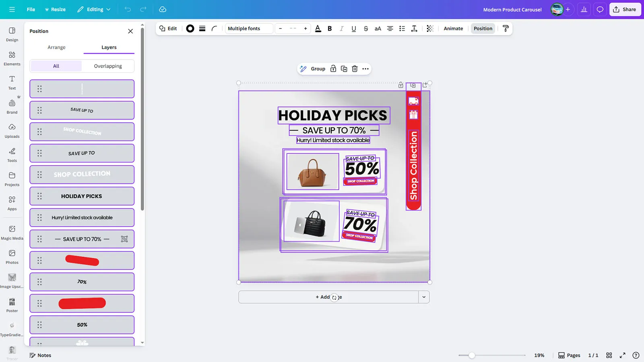
Task: Open the Magic Media app
Action: (x=12, y=232)
